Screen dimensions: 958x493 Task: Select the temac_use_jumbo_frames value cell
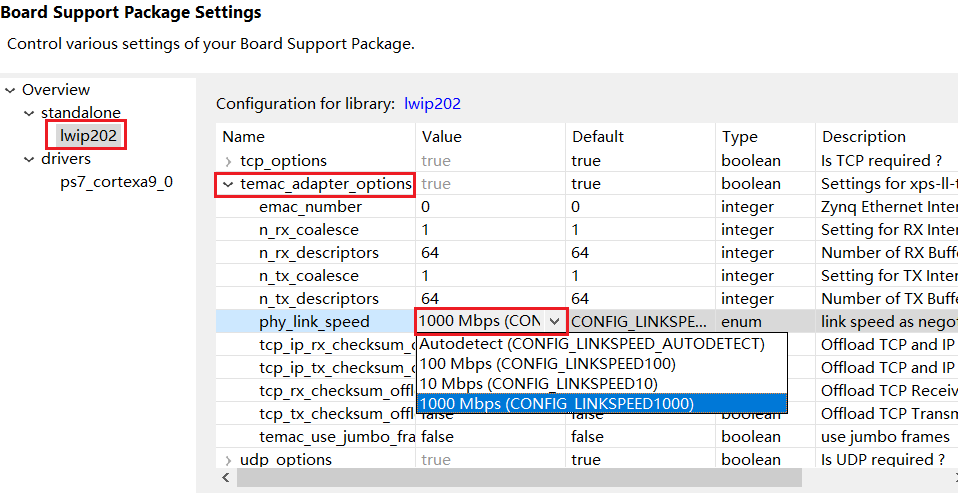tap(490, 437)
